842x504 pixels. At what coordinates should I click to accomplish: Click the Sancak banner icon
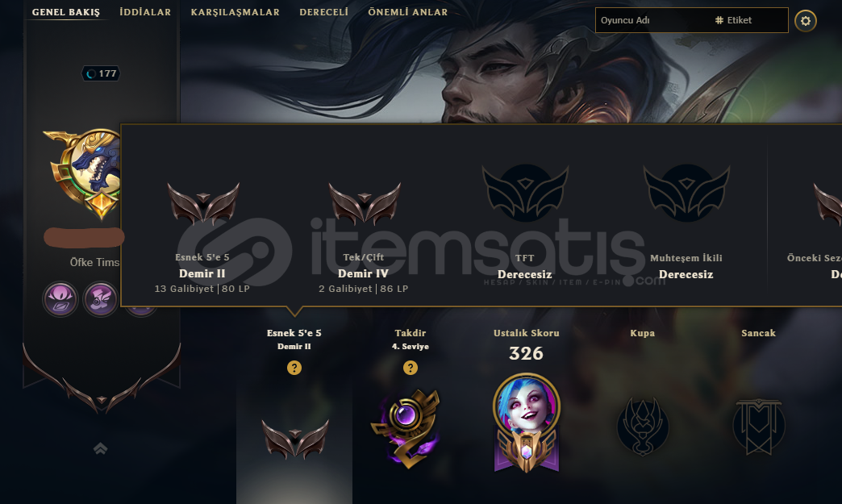[759, 427]
